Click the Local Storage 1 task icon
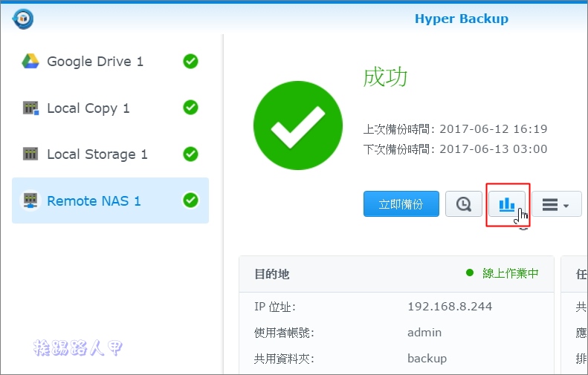Screen dimensions: 588x375 coord(30,154)
